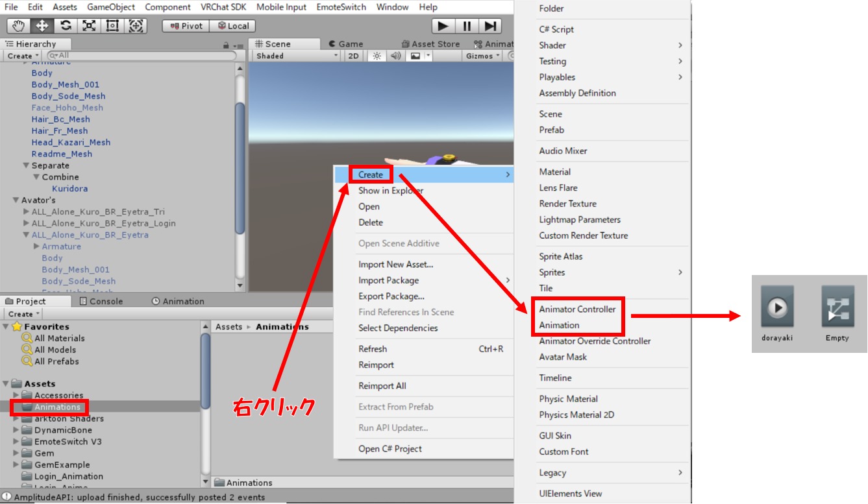
Task: Select the Rect transform tool
Action: click(x=112, y=26)
